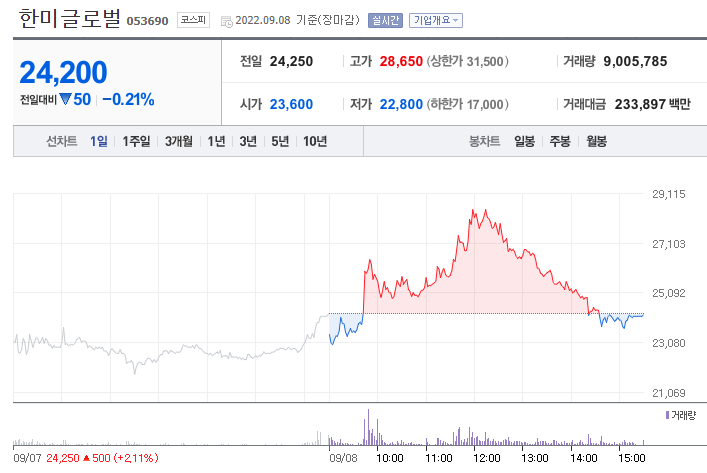The image size is (707, 473).
Task: Click the 하한가 17,000 text
Action: 468,105
